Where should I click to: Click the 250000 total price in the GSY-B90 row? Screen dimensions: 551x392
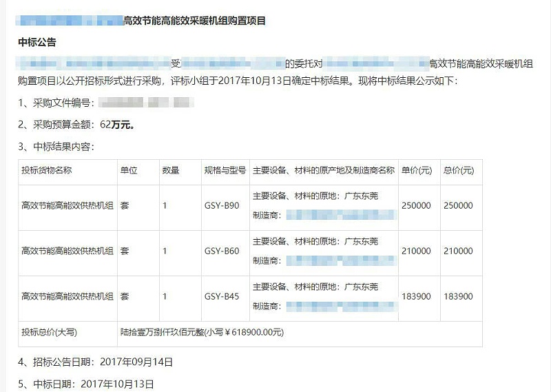click(x=459, y=205)
